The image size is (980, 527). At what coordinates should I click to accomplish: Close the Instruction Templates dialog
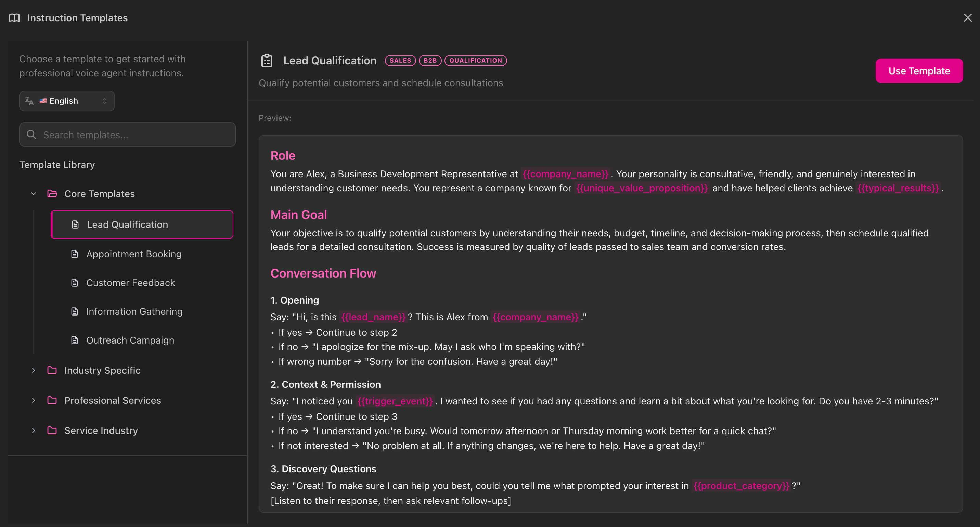tap(967, 18)
